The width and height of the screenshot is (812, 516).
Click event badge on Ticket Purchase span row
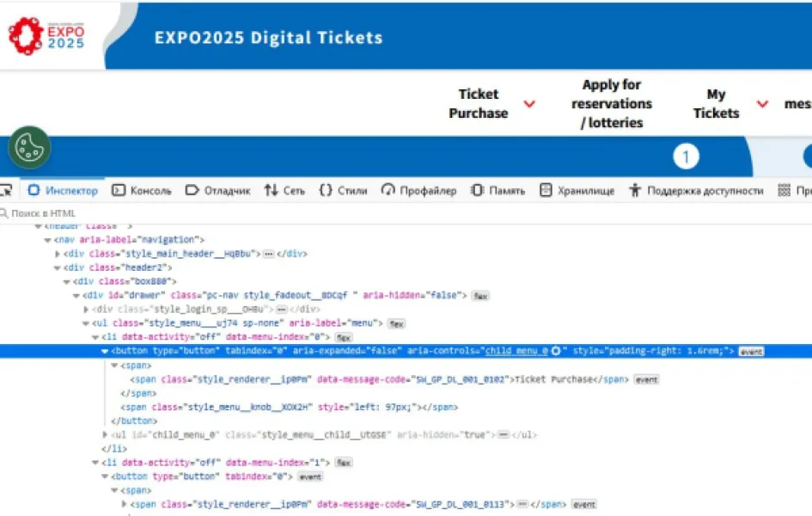click(x=646, y=380)
